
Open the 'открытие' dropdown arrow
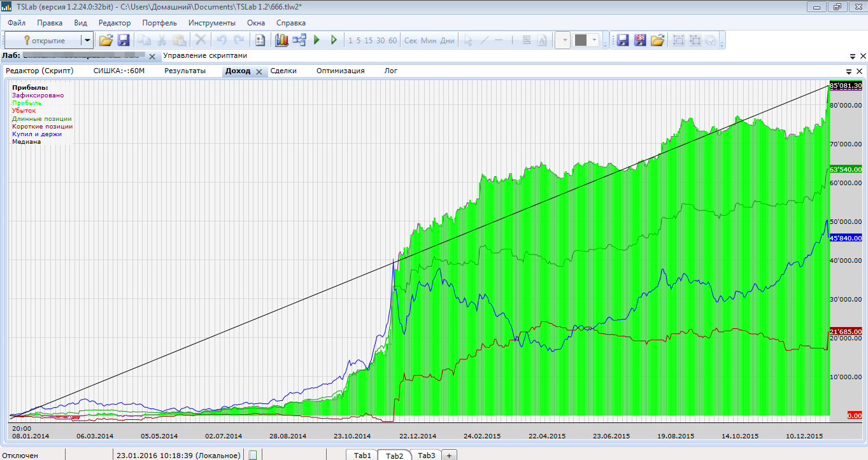coord(87,40)
